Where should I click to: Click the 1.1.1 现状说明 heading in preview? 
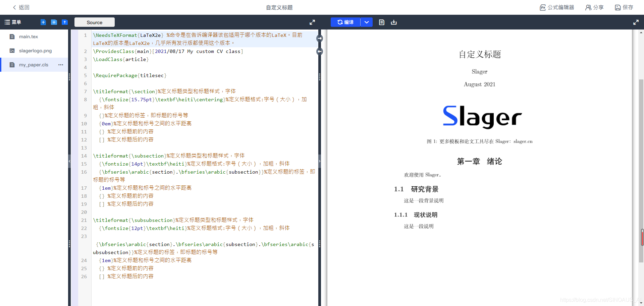coord(416,215)
